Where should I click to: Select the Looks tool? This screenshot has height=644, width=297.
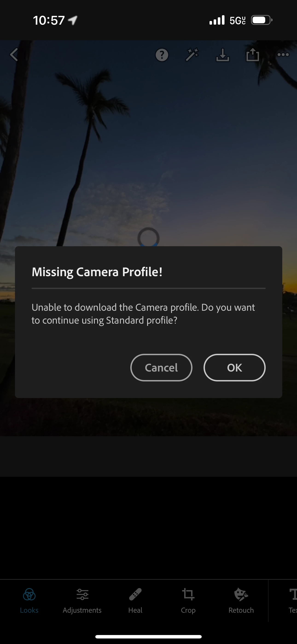(x=29, y=600)
